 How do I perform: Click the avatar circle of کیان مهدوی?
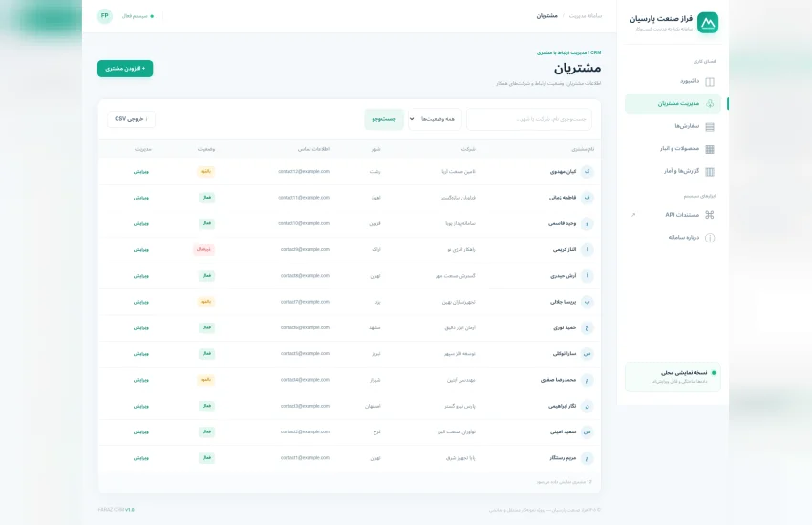pos(587,171)
